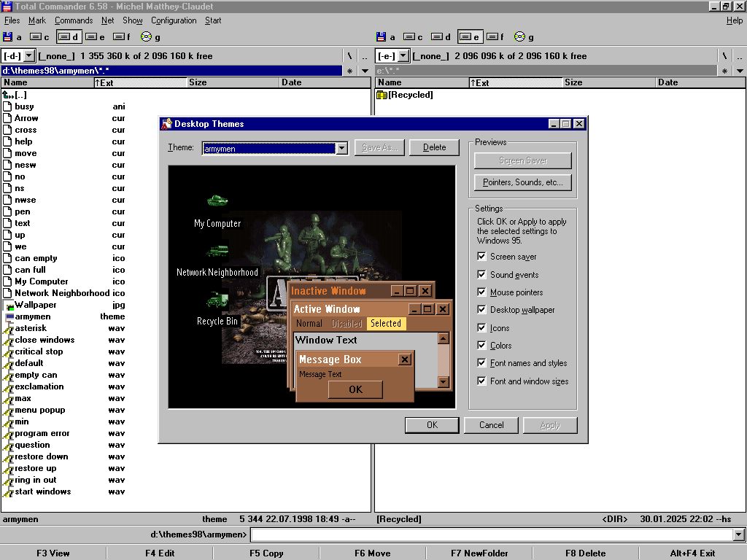Open the command line history dropdown
747x560 pixels.
(738, 535)
